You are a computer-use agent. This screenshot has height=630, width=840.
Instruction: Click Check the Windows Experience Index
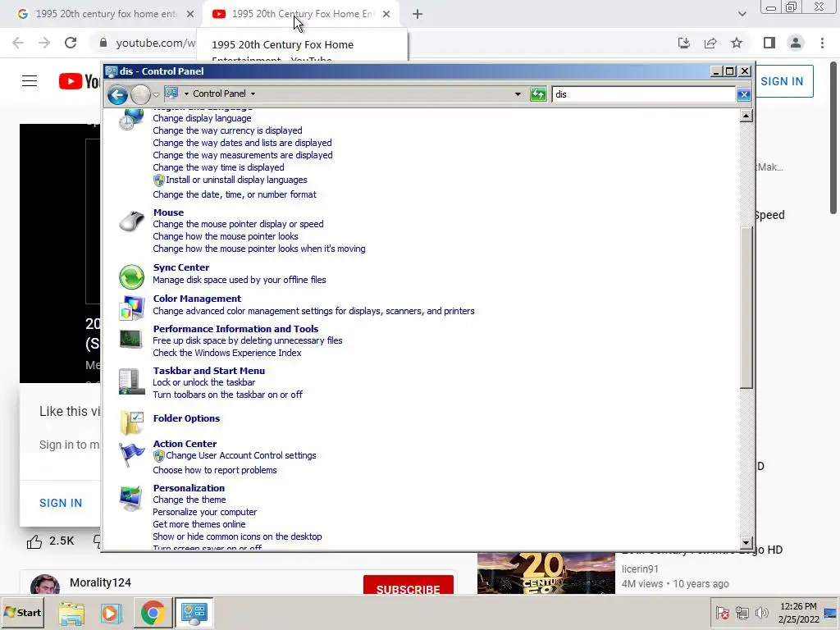point(227,353)
